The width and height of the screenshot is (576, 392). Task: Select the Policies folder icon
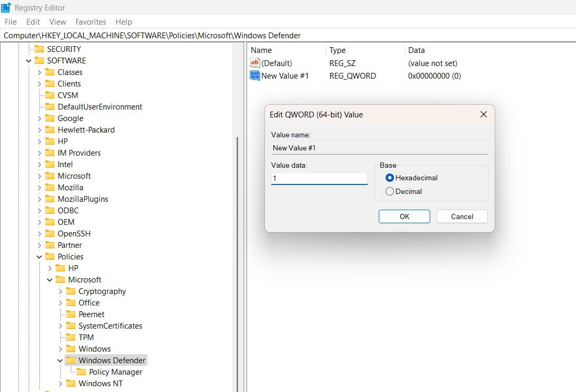(x=51, y=256)
